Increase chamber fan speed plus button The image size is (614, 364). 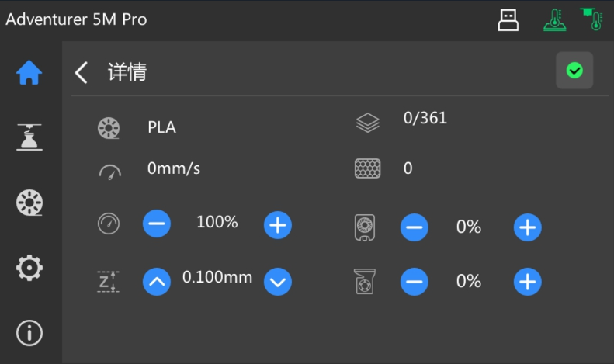click(x=528, y=282)
